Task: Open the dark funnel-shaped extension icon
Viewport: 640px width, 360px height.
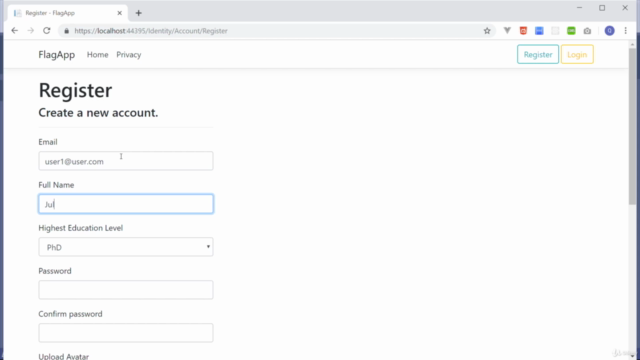Action: (507, 31)
